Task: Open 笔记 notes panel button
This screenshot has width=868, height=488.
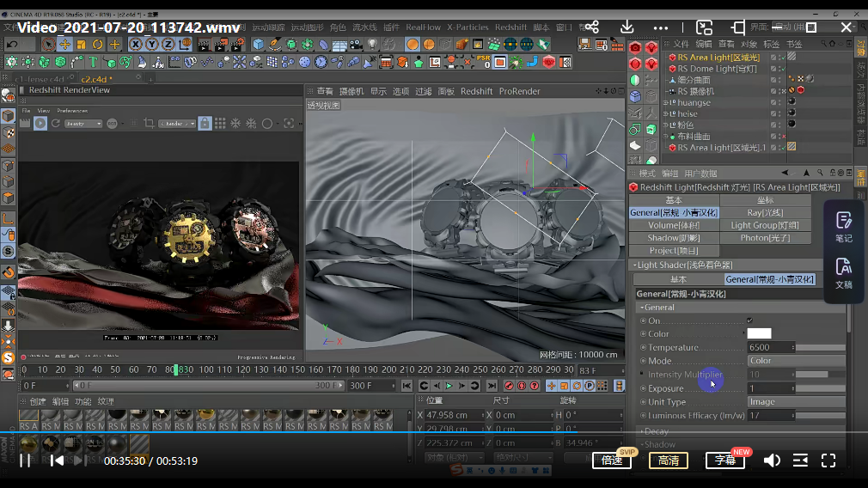Action: pos(844,227)
